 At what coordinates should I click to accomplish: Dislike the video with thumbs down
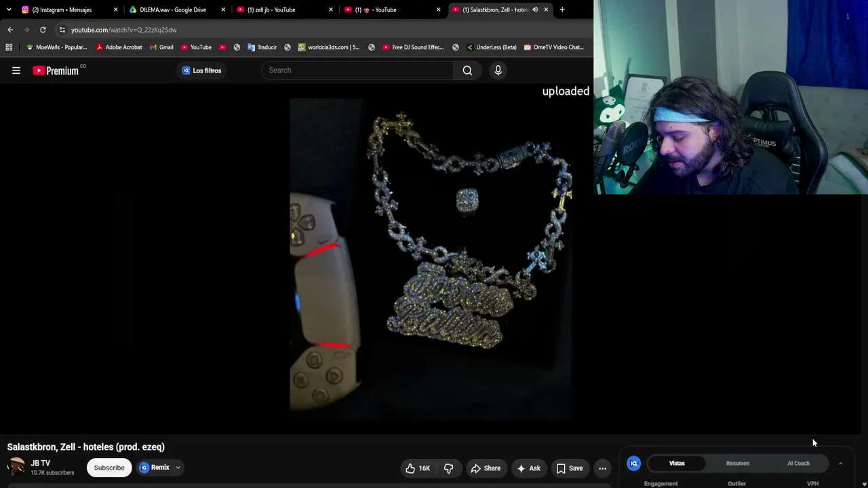448,468
